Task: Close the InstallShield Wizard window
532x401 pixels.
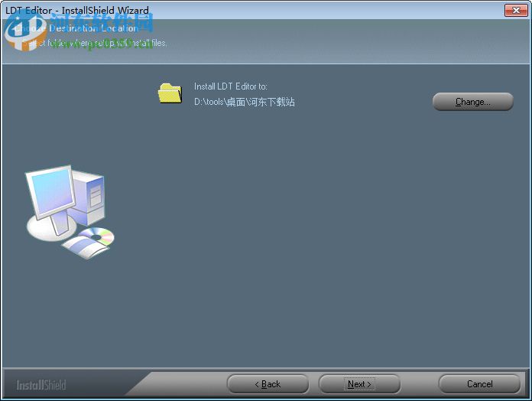Action: 516,10
